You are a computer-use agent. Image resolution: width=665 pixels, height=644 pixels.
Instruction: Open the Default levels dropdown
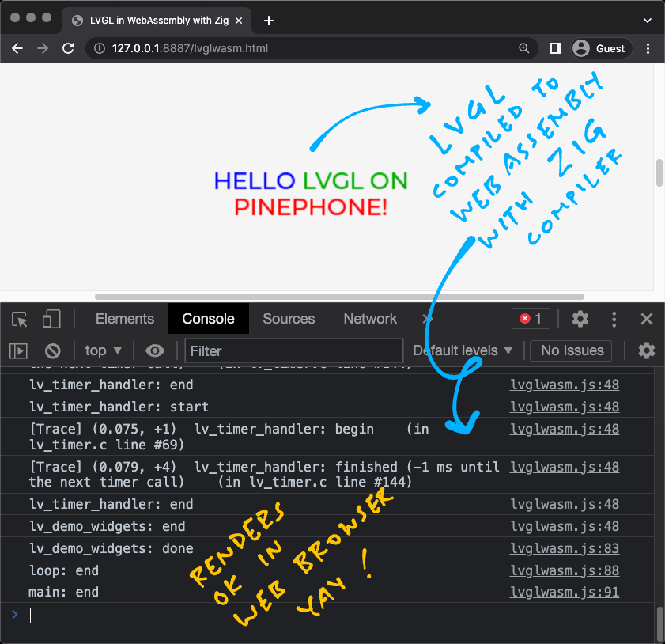point(463,350)
